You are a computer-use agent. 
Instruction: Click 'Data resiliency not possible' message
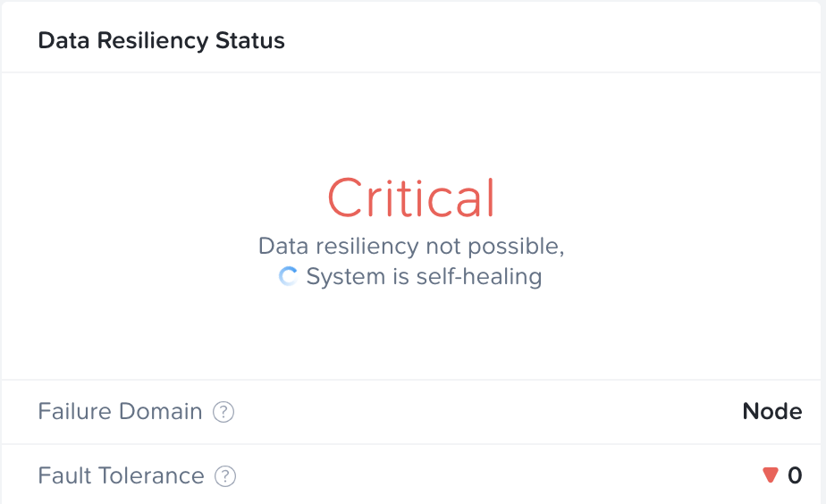(411, 246)
